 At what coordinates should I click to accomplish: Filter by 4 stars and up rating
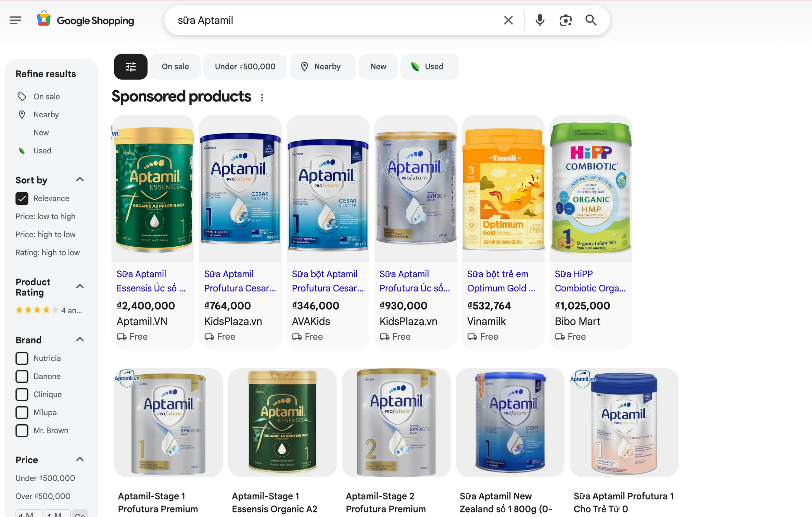click(49, 310)
